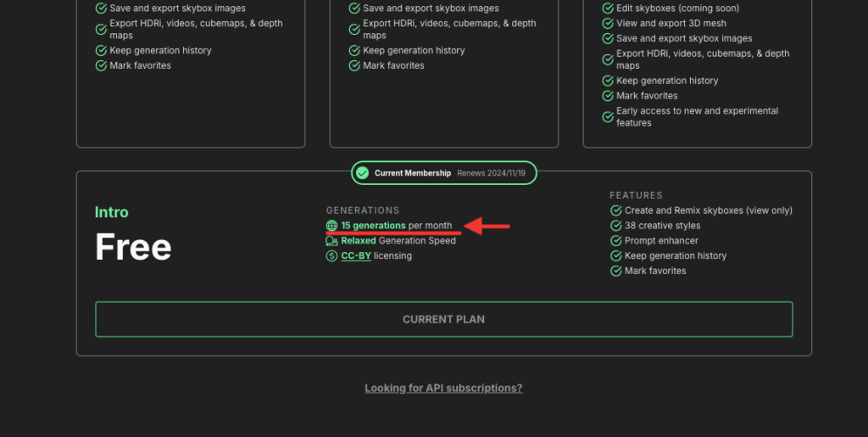
Task: Click checkmark next to '38 creative styles'
Action: [x=615, y=226]
